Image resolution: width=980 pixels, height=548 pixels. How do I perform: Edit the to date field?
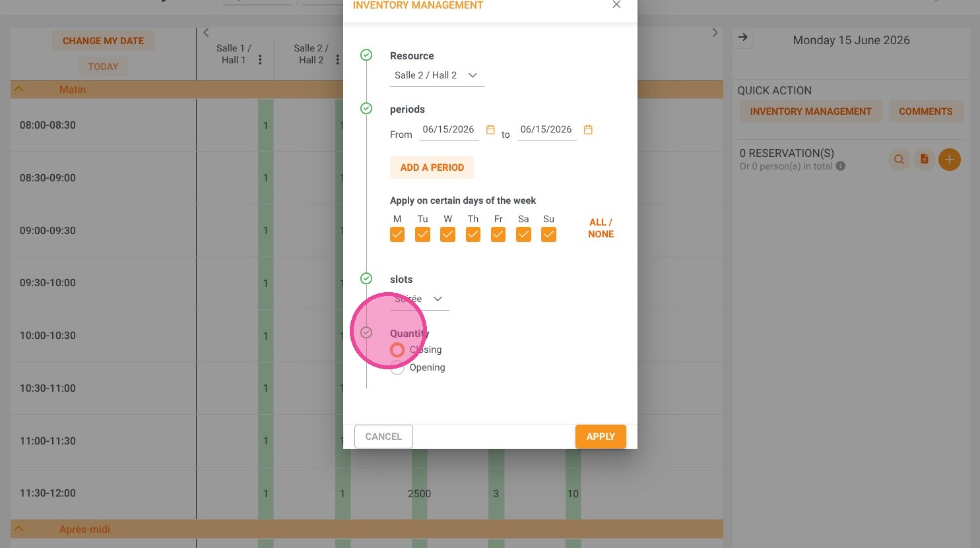coord(546,130)
